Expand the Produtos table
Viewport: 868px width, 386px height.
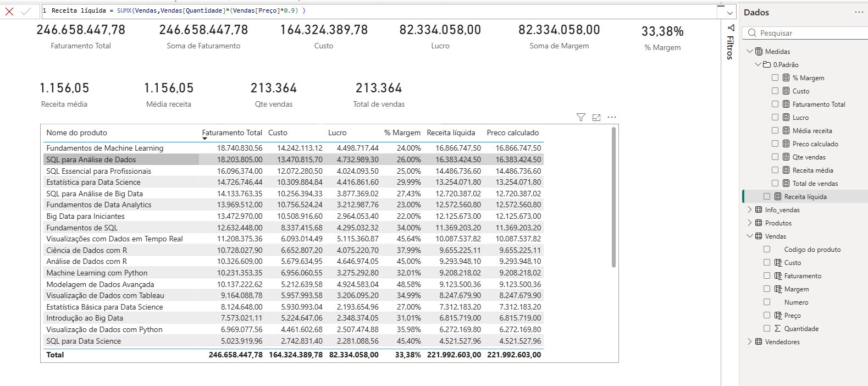click(x=750, y=223)
